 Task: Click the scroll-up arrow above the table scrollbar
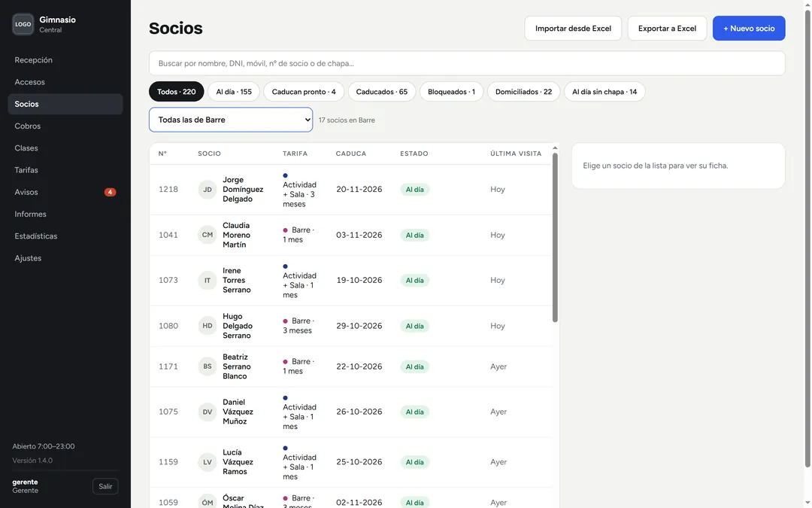pos(555,148)
